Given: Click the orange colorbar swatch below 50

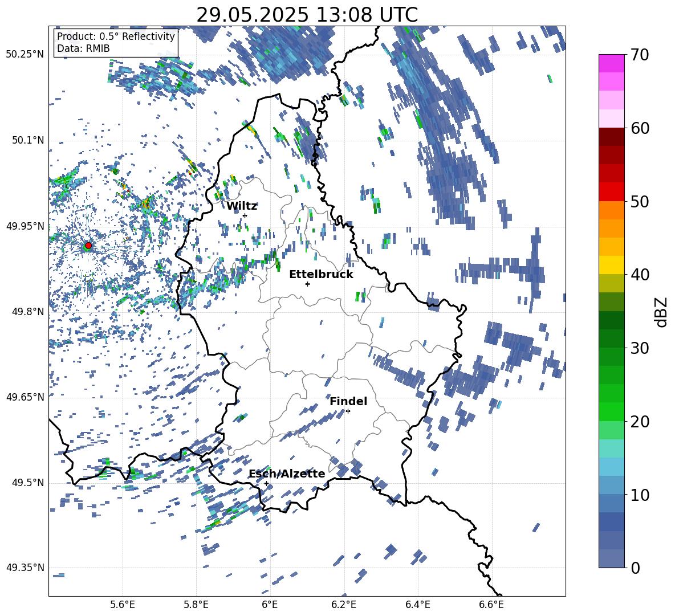Looking at the screenshot, I should 611,210.
